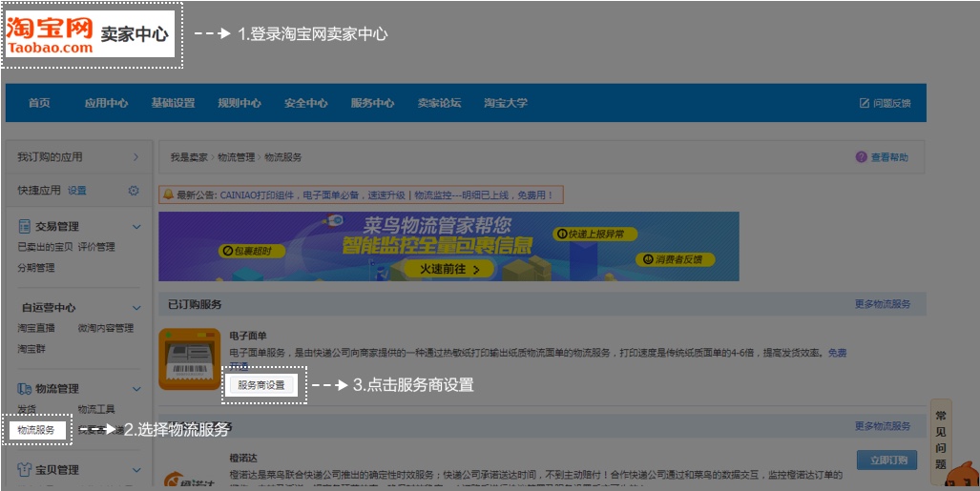The image size is (980, 491).
Task: Click the 橙诺达 logo icon
Action: [189, 480]
